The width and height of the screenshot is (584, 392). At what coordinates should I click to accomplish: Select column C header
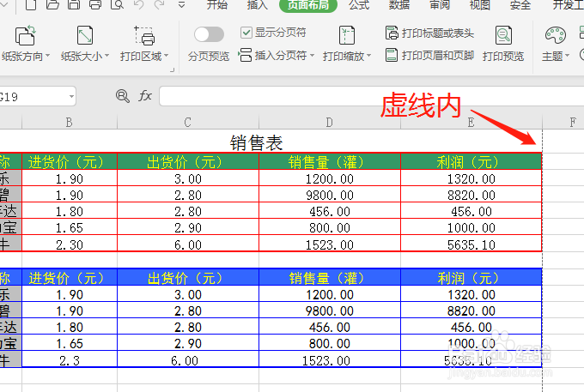click(188, 122)
